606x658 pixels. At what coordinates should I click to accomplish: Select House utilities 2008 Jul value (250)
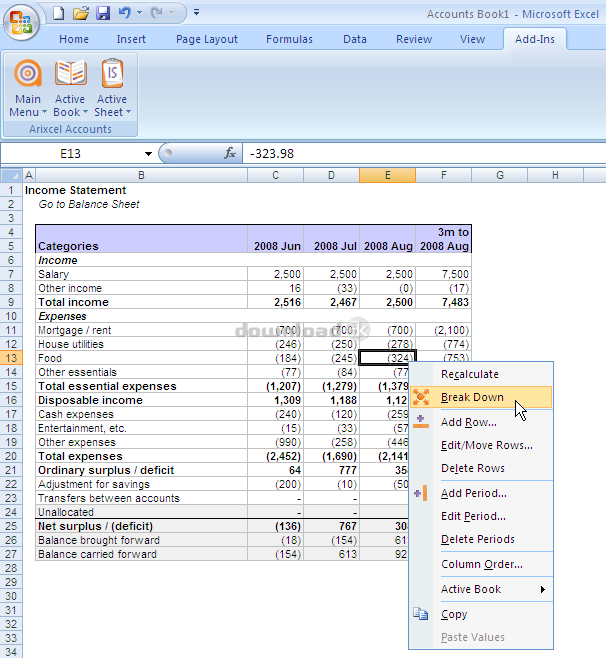[x=331, y=344]
